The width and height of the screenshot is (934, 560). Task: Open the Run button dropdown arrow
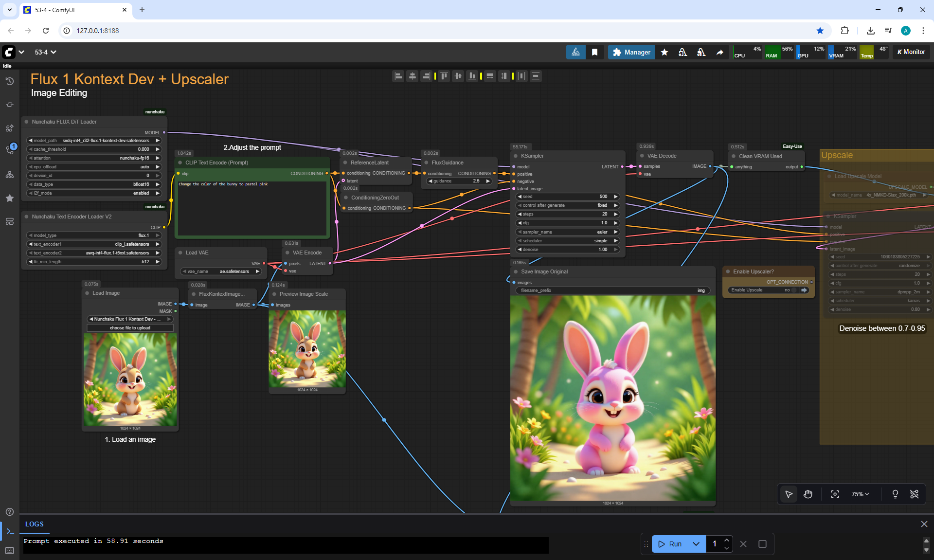(696, 544)
